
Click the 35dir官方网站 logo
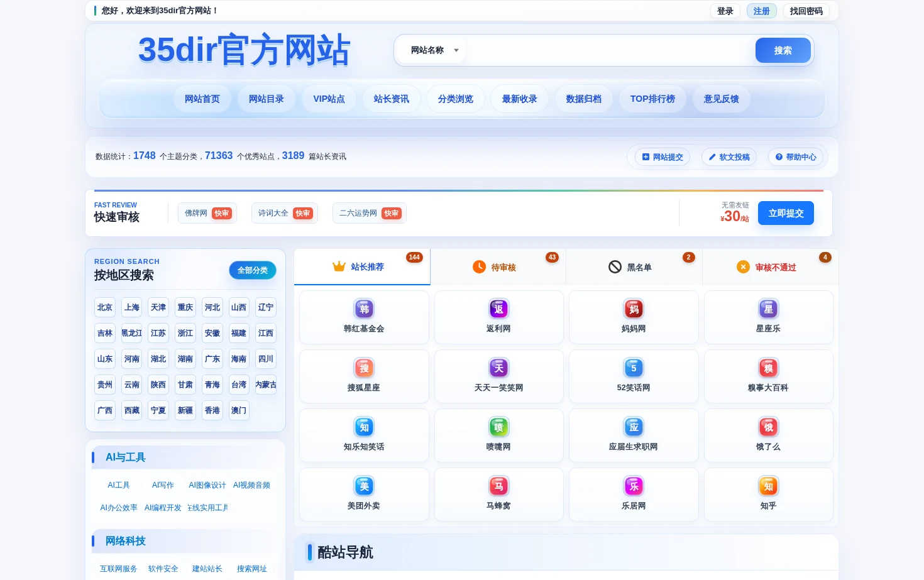244,50
